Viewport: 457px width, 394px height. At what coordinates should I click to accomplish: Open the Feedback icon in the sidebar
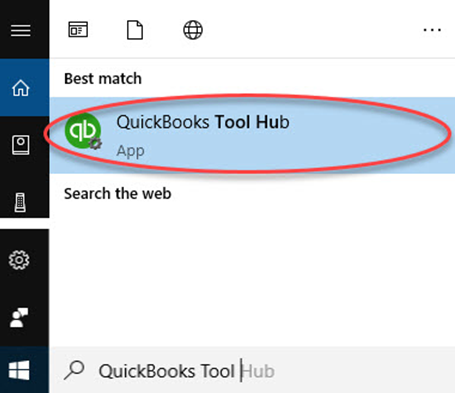coord(19,317)
